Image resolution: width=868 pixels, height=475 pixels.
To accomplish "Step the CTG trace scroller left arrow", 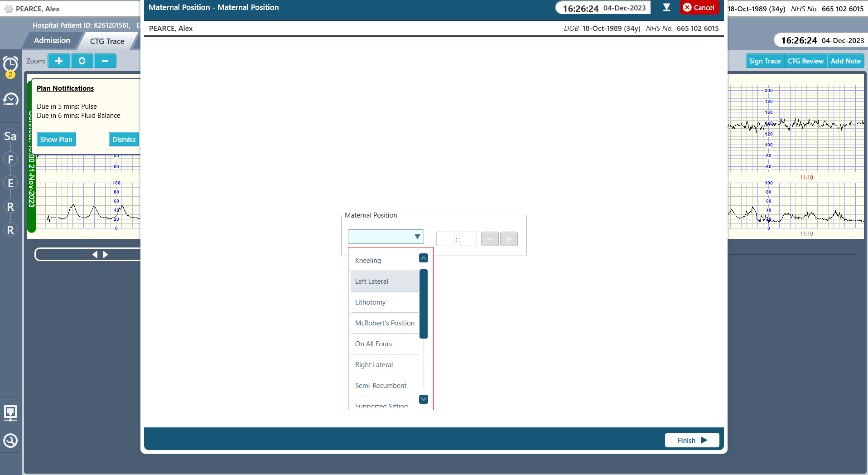I will [95, 255].
